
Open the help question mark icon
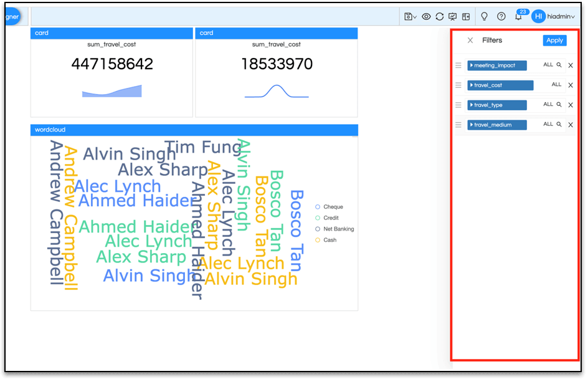click(501, 16)
